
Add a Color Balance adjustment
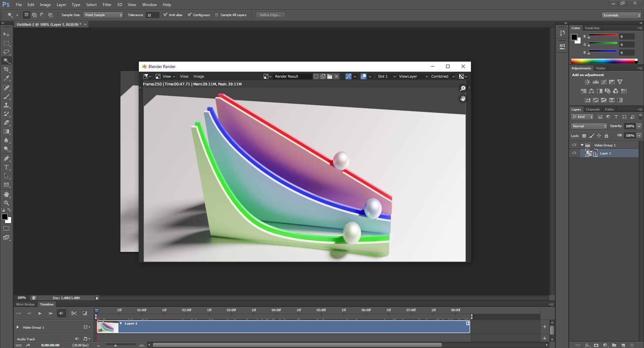coord(591,91)
